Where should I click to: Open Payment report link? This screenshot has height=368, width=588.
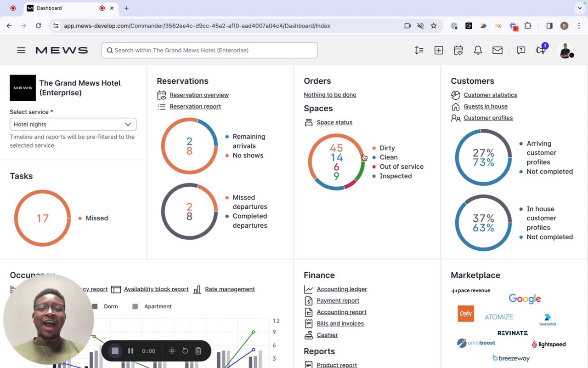pyautogui.click(x=338, y=301)
